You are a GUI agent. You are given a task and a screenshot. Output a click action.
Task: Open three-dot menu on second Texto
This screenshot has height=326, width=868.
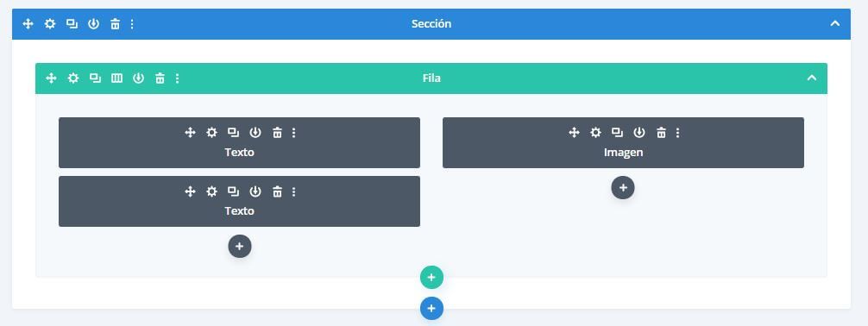coord(294,191)
